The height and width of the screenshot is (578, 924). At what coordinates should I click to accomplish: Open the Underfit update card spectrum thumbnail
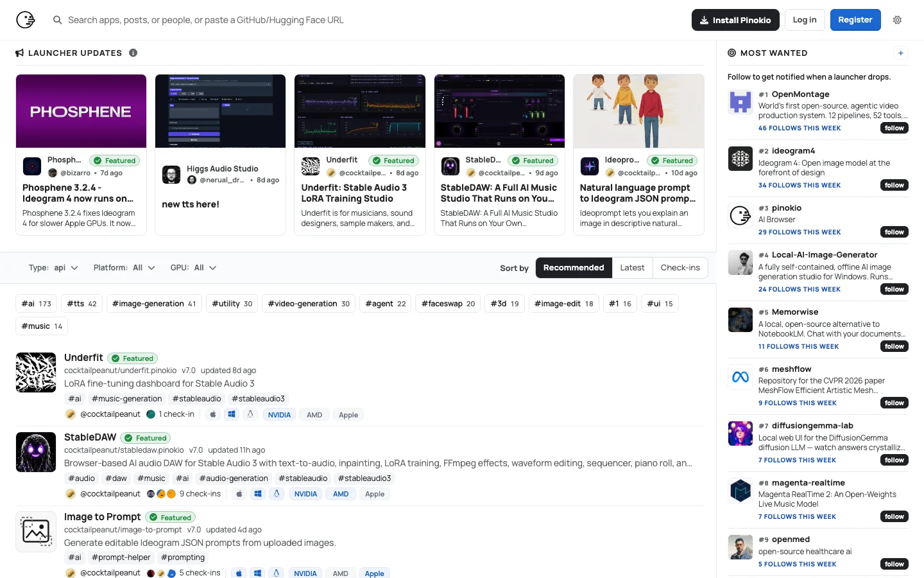point(360,111)
